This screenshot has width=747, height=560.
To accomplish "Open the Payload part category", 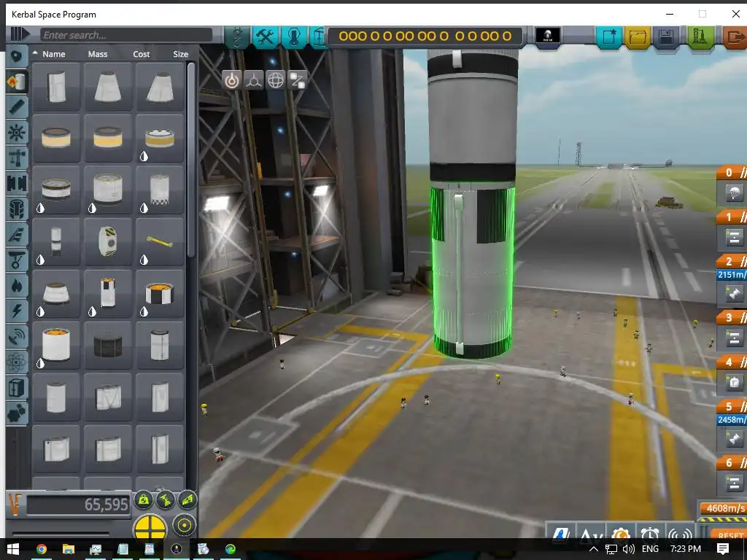I will point(17,209).
